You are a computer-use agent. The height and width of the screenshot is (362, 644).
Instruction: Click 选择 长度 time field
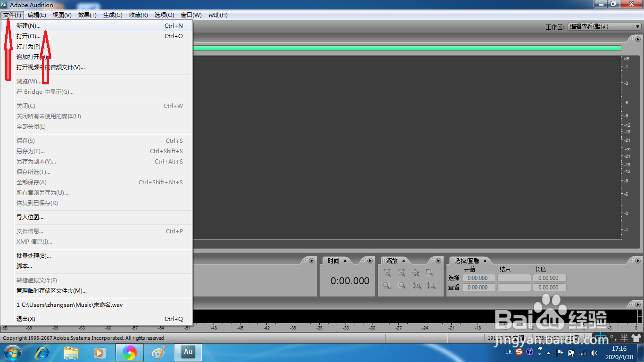tap(549, 278)
